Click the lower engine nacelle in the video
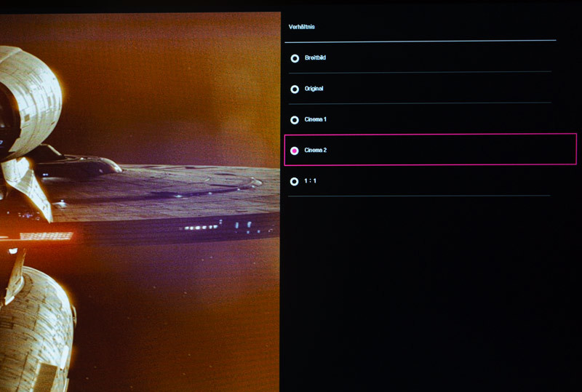 click(x=36, y=320)
